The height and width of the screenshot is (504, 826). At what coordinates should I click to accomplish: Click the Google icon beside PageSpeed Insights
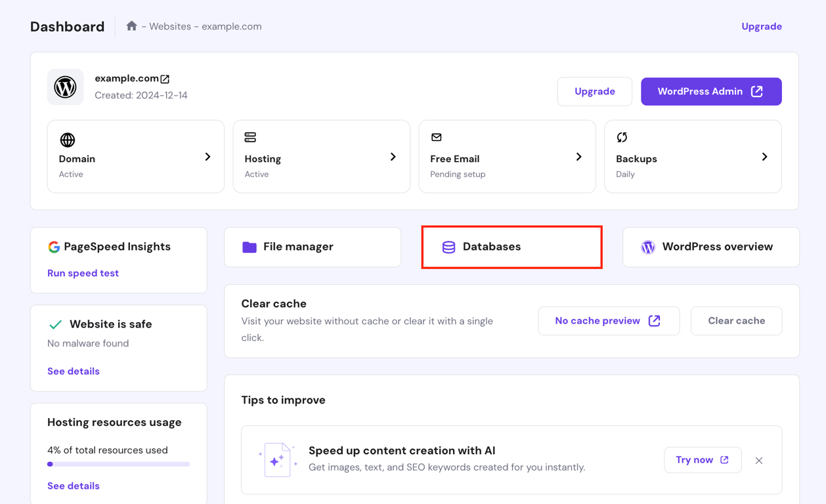pos(53,246)
